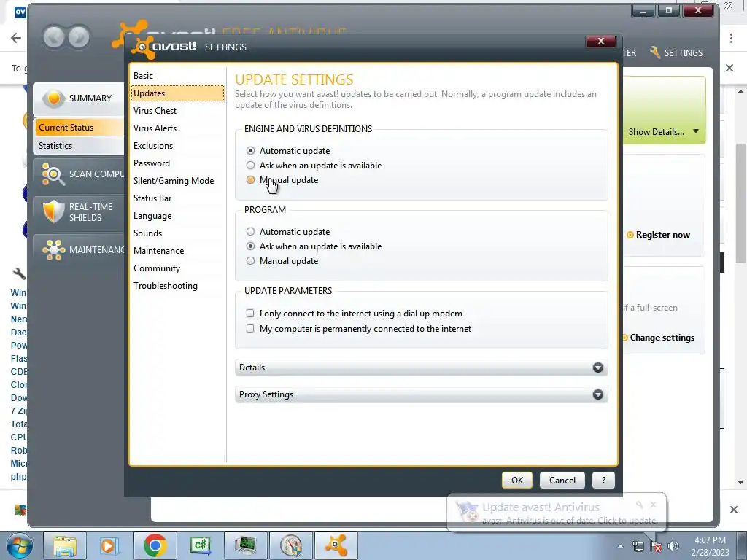This screenshot has width=747, height=560.
Task: Click the Real-Time Shields shield icon
Action: click(53, 211)
